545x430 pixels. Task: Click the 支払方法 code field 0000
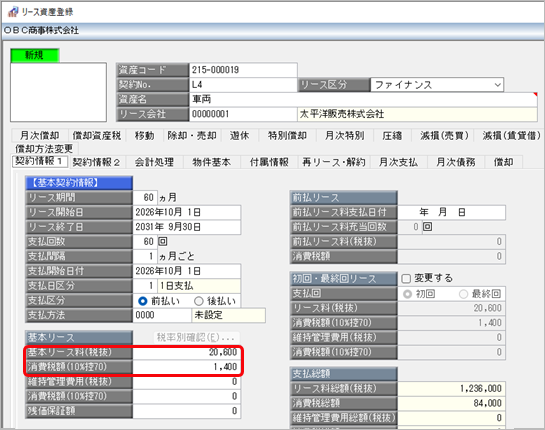[x=162, y=315]
